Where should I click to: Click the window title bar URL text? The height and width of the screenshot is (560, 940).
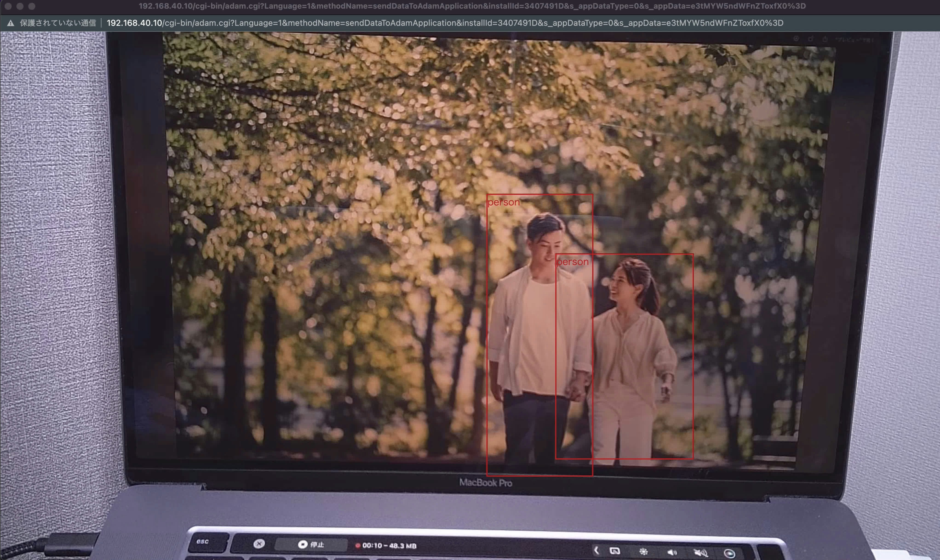472,6
